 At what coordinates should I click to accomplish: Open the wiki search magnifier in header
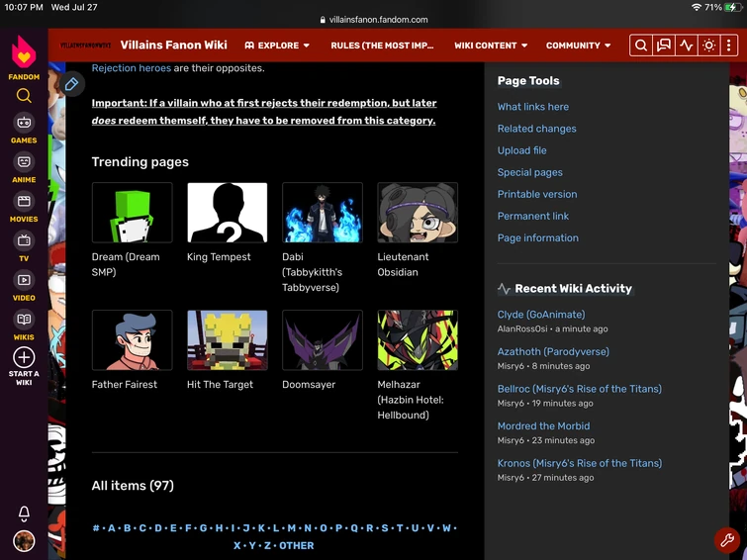(x=641, y=46)
